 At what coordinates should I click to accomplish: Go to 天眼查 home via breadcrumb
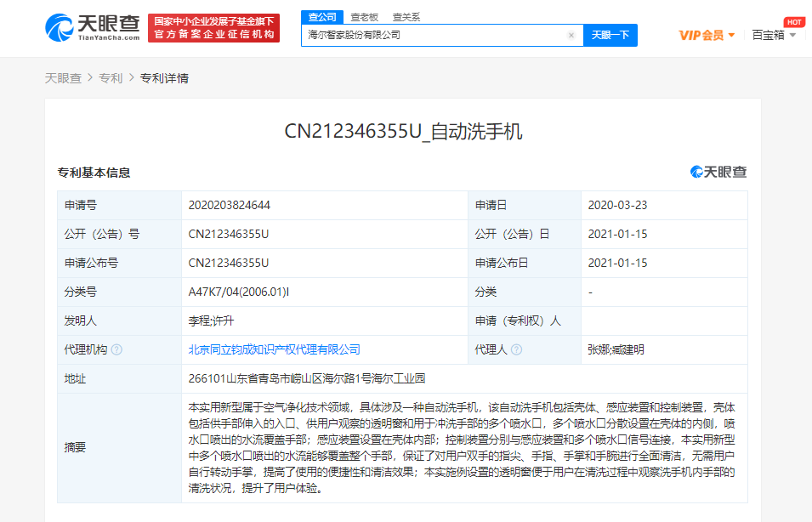[x=63, y=78]
